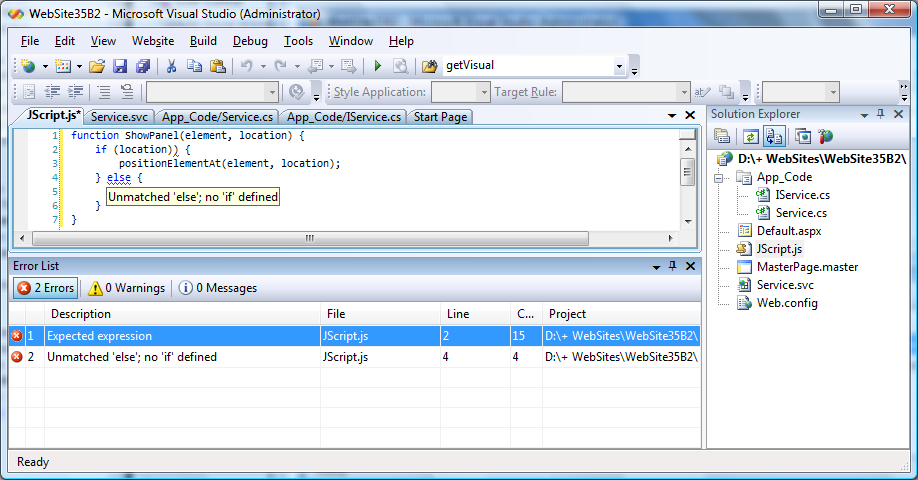The height and width of the screenshot is (480, 918).
Task: Click the Paste clipboard icon
Action: [x=216, y=66]
